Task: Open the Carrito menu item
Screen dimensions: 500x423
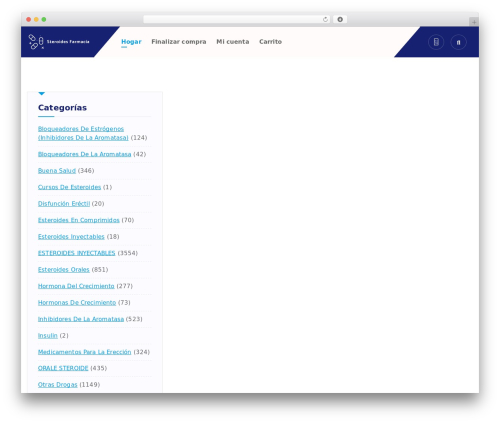Action: pyautogui.click(x=270, y=42)
